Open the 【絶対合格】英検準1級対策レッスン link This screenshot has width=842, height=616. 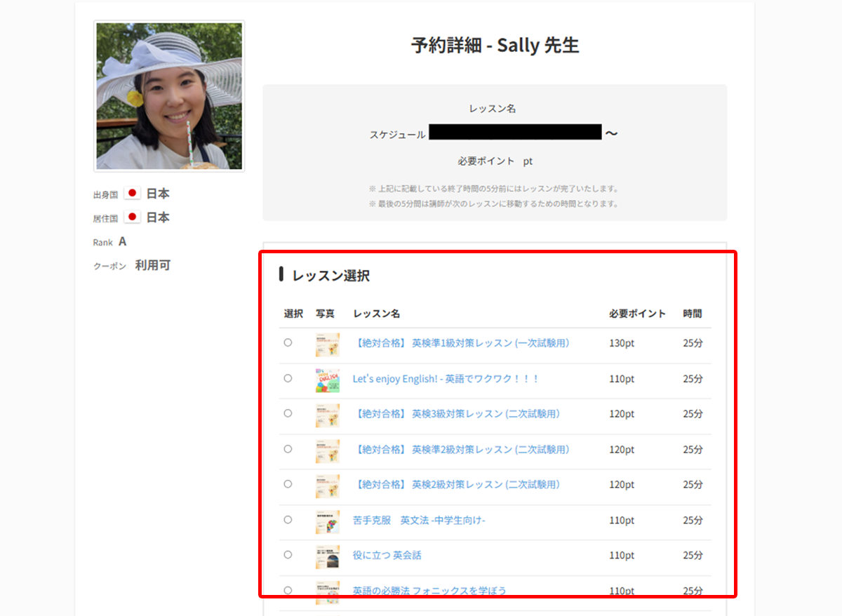pos(462,343)
